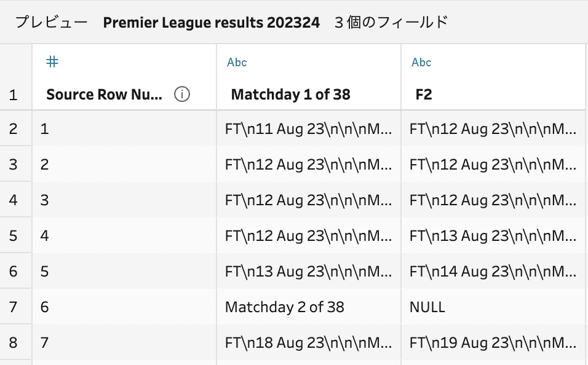The width and height of the screenshot is (588, 365).
Task: Change the Abc type of Matchday column
Action: click(x=237, y=62)
